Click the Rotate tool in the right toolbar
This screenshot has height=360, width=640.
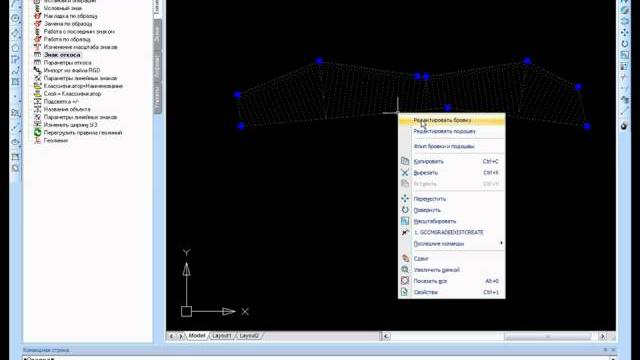point(624,43)
